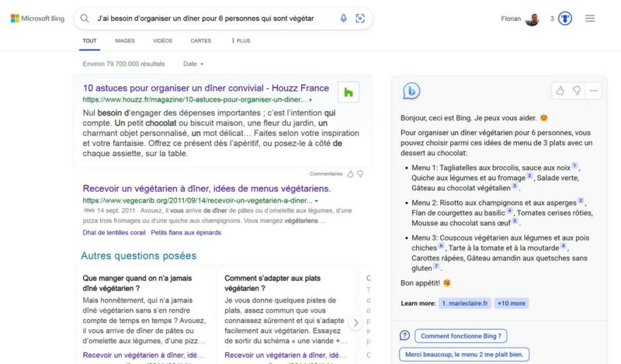
Task: Show the +10 more sources
Action: 512,303
